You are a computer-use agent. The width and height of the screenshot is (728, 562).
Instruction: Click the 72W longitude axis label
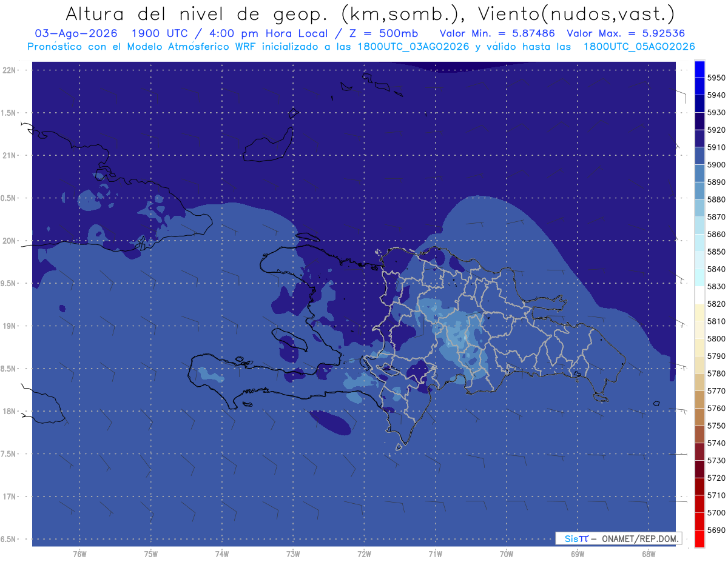pyautogui.click(x=364, y=553)
